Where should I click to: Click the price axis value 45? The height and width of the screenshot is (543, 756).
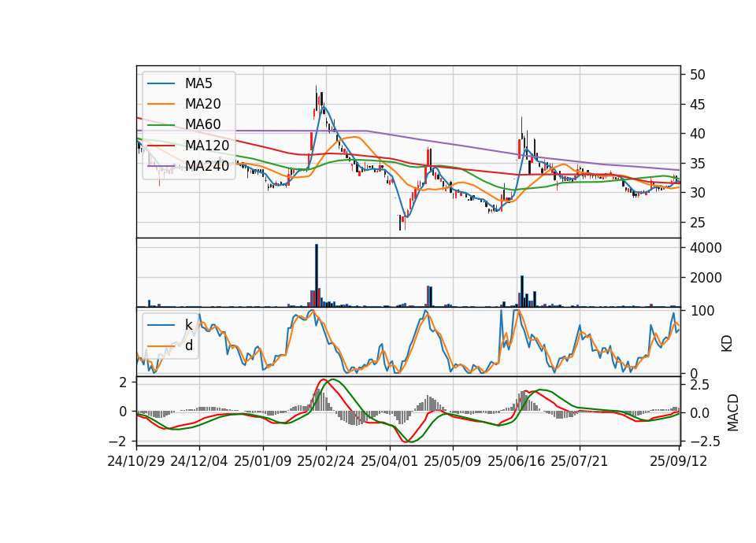tap(697, 105)
